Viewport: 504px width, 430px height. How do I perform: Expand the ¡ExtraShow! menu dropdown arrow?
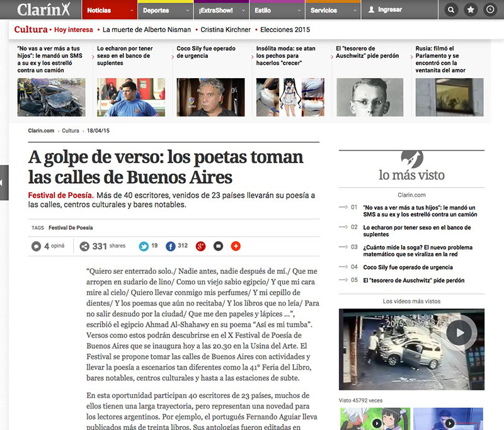[x=243, y=10]
